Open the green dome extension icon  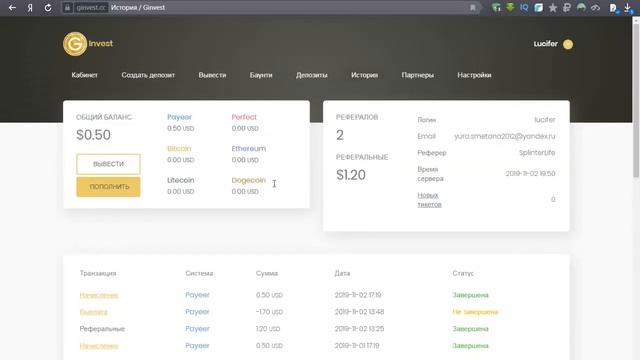click(581, 7)
